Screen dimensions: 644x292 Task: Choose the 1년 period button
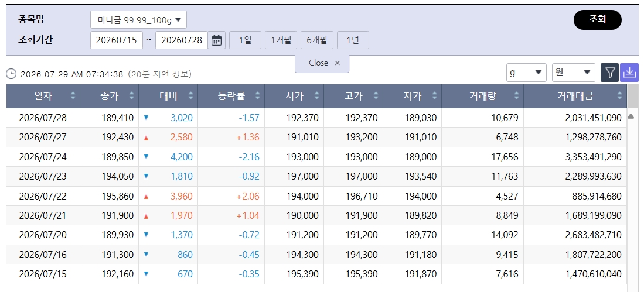(x=353, y=40)
